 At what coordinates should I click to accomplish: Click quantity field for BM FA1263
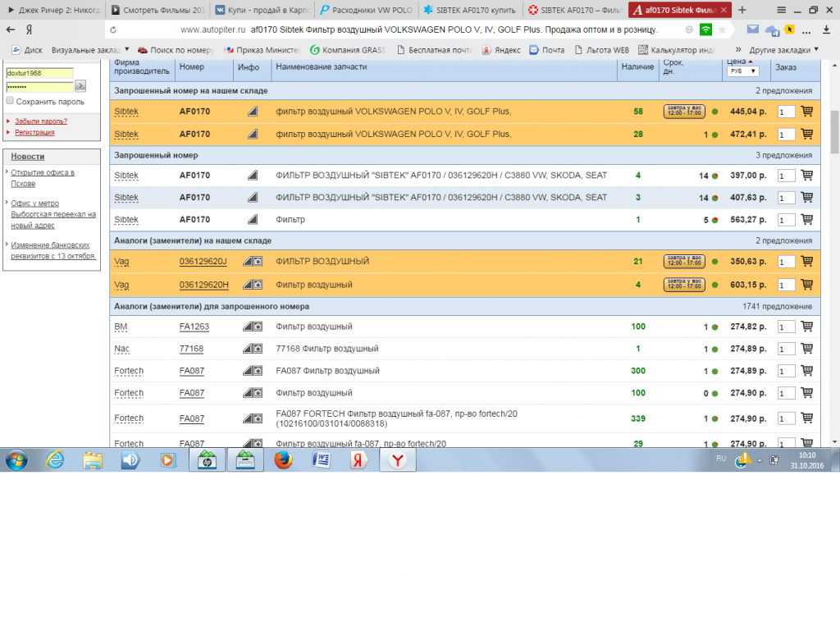(786, 327)
